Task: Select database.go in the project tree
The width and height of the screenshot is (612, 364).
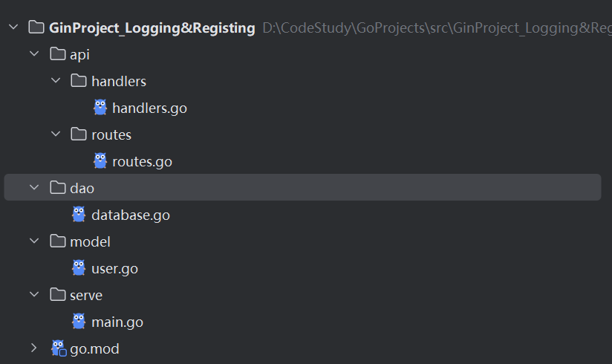Action: click(131, 215)
